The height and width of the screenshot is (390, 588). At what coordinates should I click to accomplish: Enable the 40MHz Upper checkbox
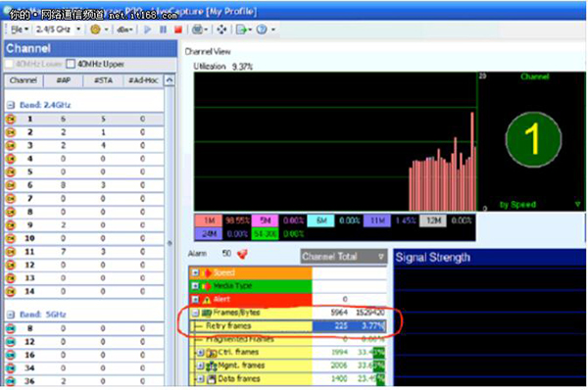pyautogui.click(x=71, y=64)
